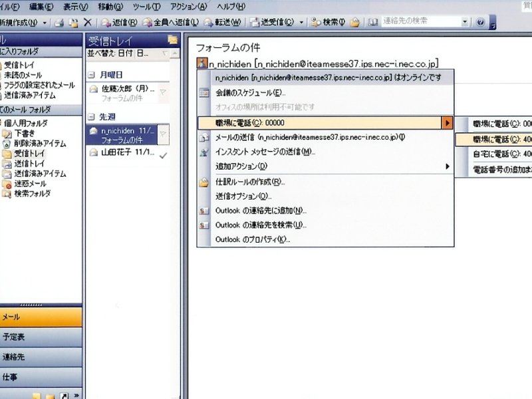Toggle completed checkmark on 山田花子 message
The width and height of the screenshot is (532, 399).
[163, 156]
